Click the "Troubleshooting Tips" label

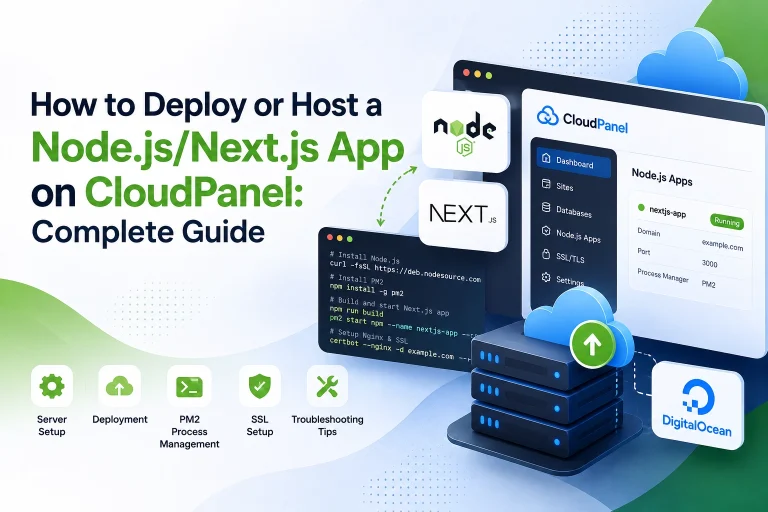click(x=327, y=425)
